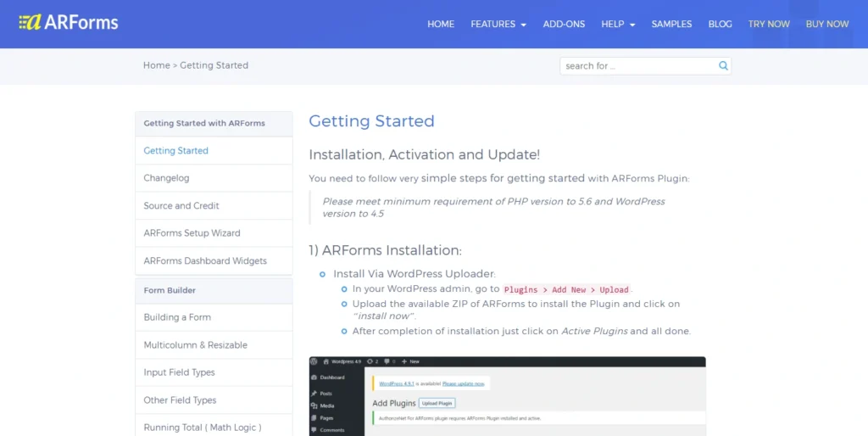
Task: Click the '1) ARForms Installation:' heading
Action: [385, 250]
